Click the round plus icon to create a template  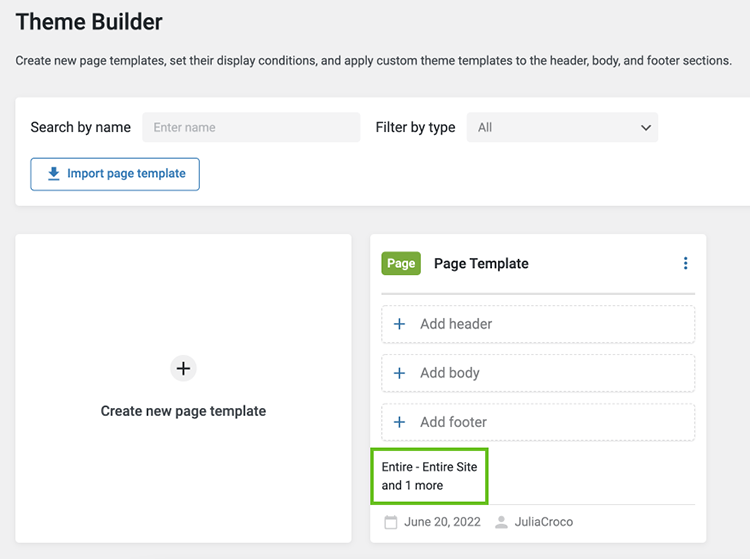(183, 368)
